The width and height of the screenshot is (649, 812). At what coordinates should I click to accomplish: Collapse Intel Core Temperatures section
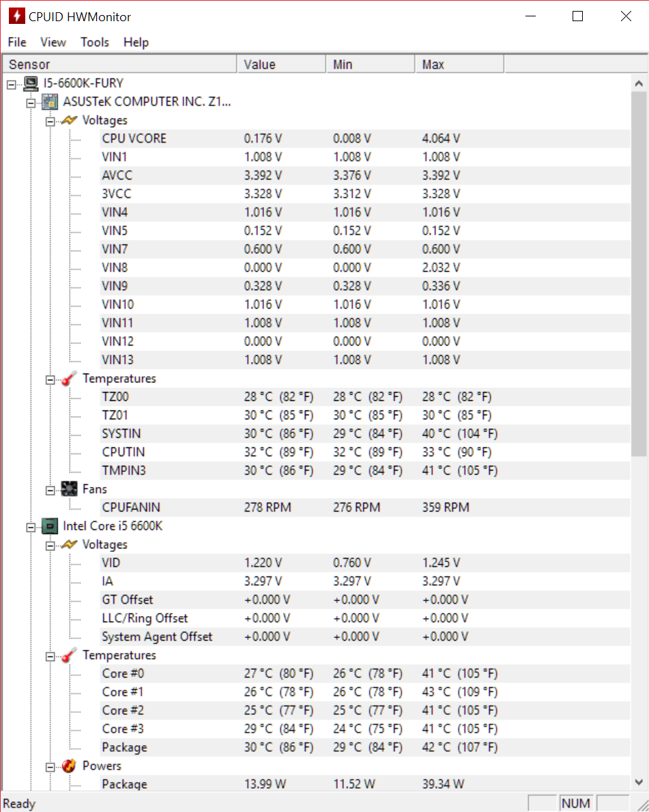tap(51, 656)
